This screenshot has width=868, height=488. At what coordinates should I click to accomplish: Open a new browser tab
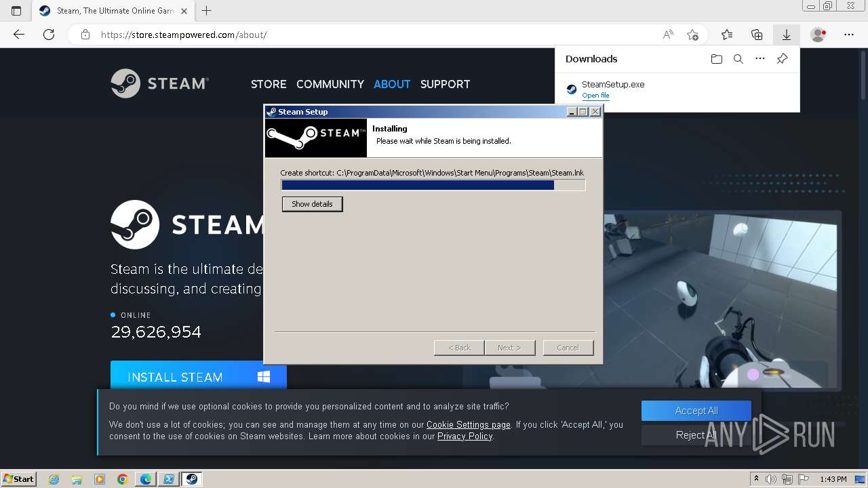click(x=207, y=10)
